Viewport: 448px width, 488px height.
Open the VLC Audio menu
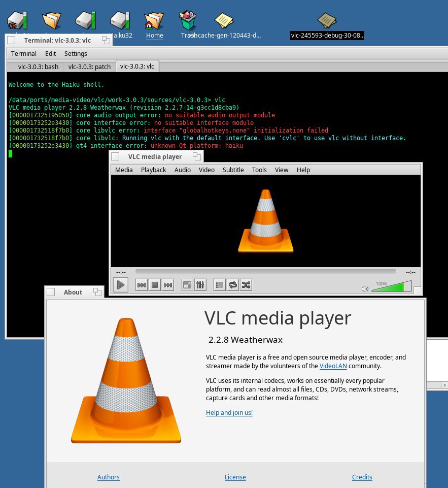coord(183,170)
